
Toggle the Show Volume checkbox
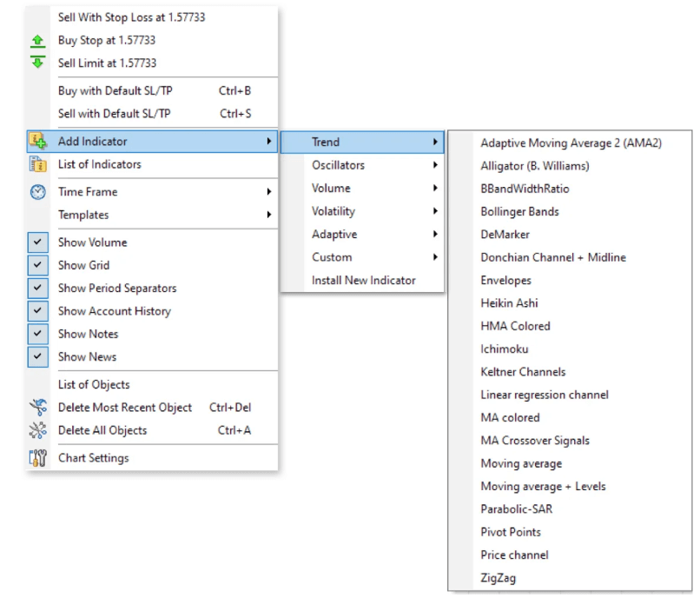[37, 243]
